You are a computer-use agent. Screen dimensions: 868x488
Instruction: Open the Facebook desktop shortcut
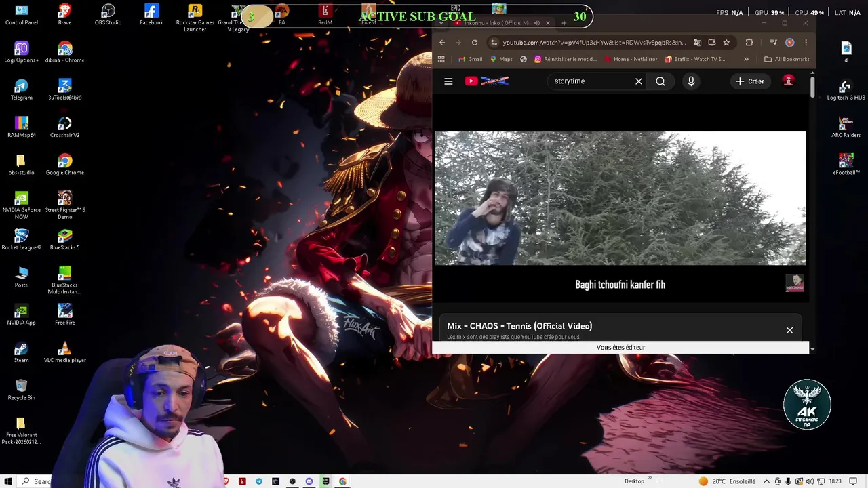coord(151,15)
